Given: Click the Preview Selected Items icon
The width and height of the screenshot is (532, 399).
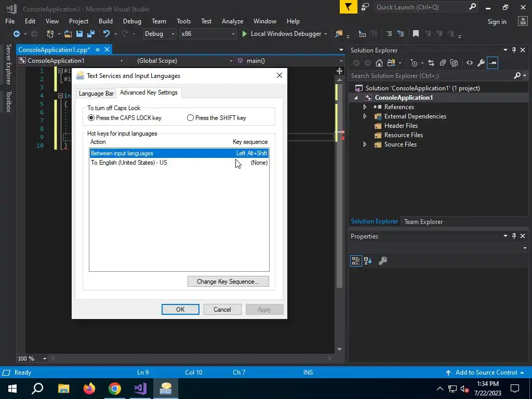Looking at the screenshot, I should (493, 63).
